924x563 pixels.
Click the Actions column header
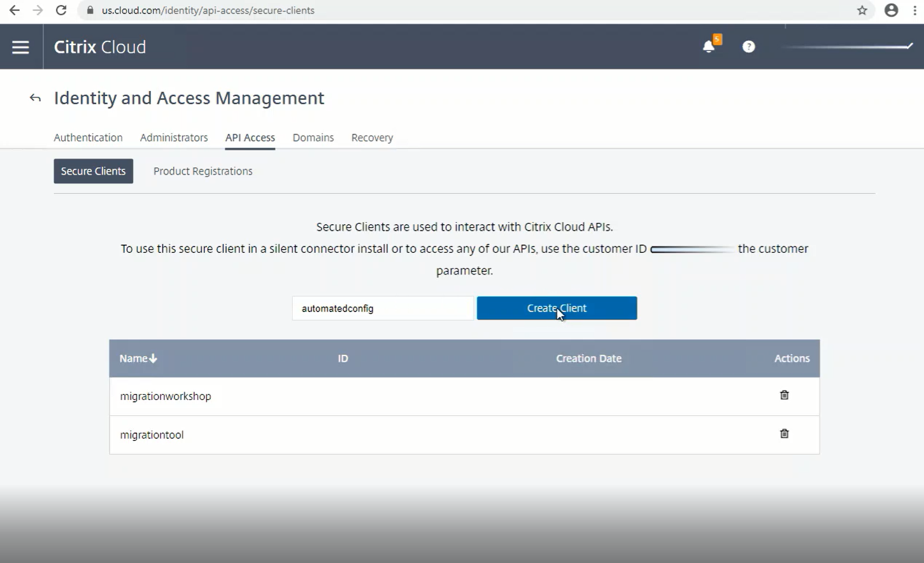[x=792, y=359]
